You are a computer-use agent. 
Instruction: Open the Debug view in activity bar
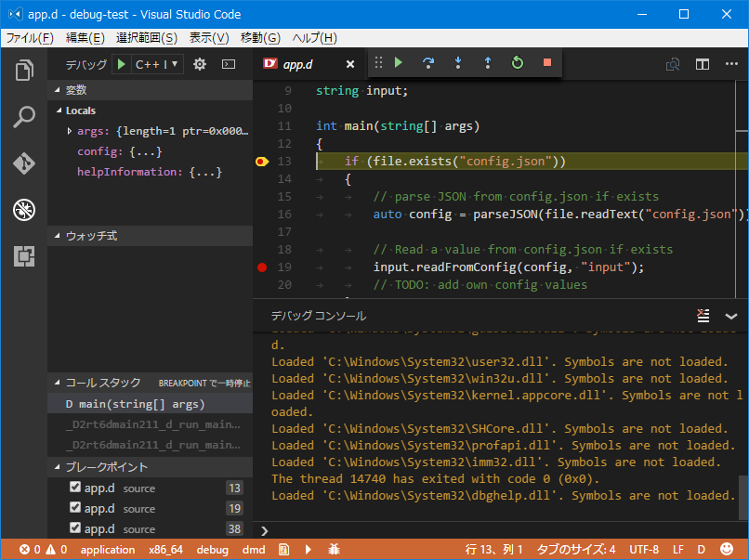(x=24, y=210)
